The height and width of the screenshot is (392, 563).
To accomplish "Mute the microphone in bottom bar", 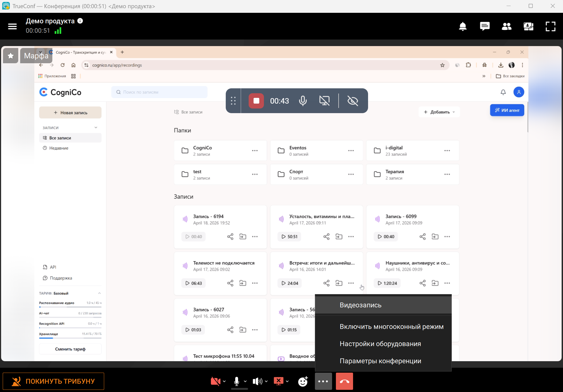I will (237, 381).
